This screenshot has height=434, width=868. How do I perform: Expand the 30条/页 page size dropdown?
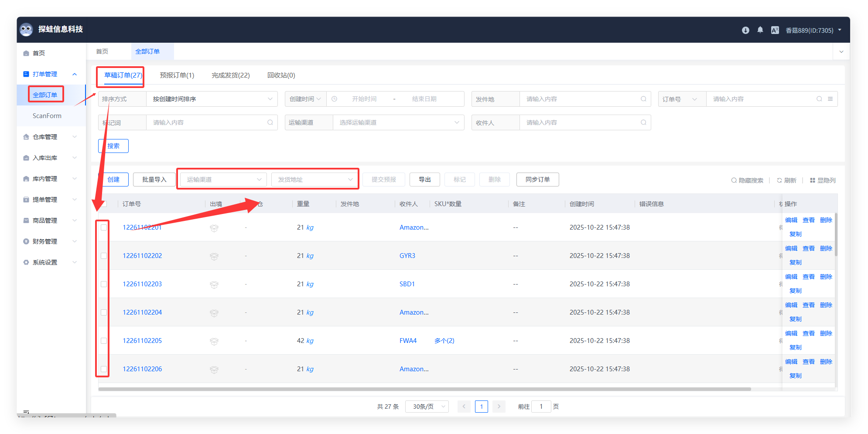pyautogui.click(x=427, y=407)
